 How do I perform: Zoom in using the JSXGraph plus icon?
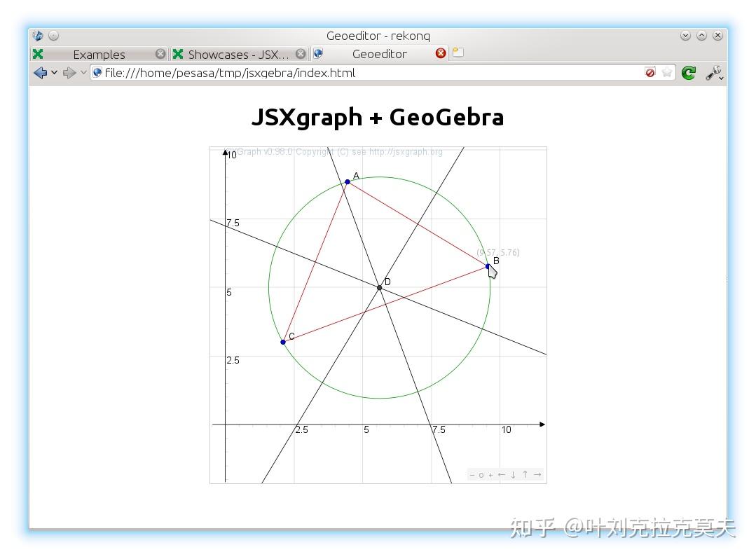coord(491,475)
